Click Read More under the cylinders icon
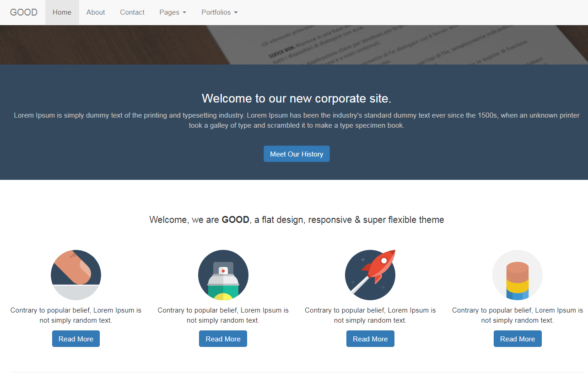588x389 pixels. pyautogui.click(x=517, y=339)
